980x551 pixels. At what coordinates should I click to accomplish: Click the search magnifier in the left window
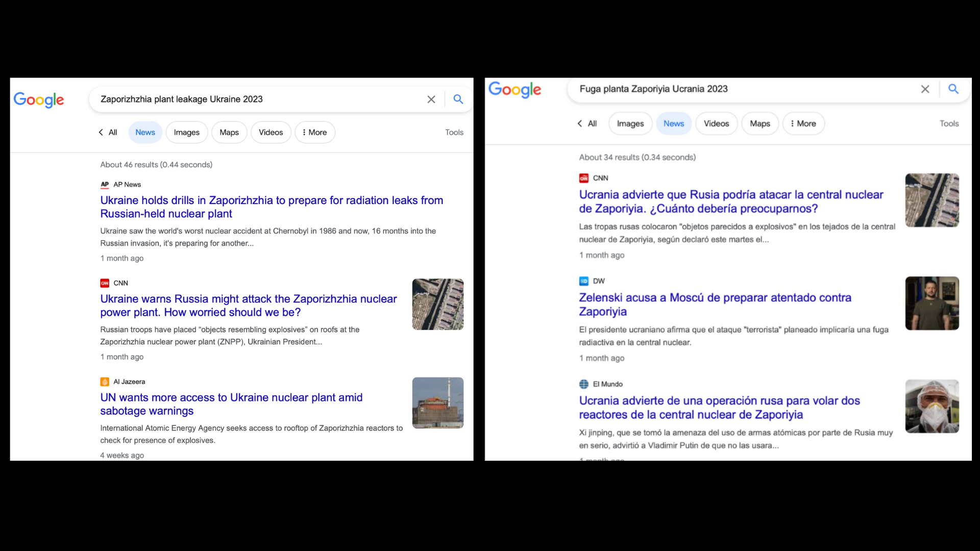(x=458, y=99)
